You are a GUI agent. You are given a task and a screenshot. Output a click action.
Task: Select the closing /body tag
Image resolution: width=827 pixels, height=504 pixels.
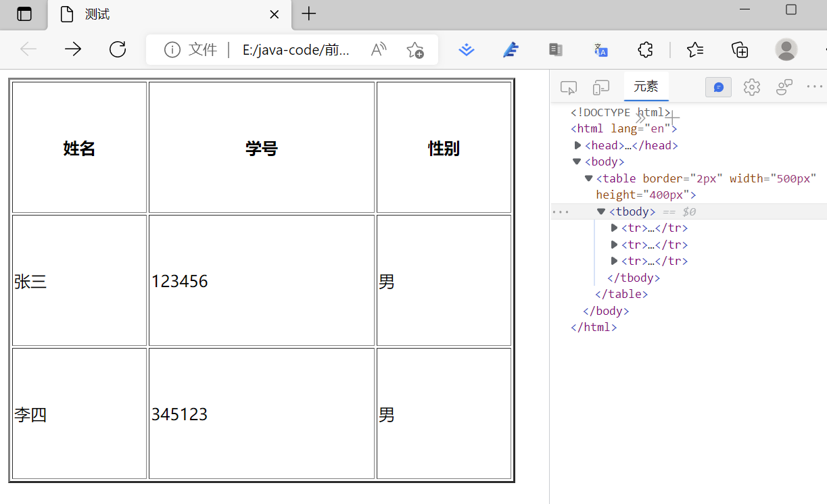point(606,311)
